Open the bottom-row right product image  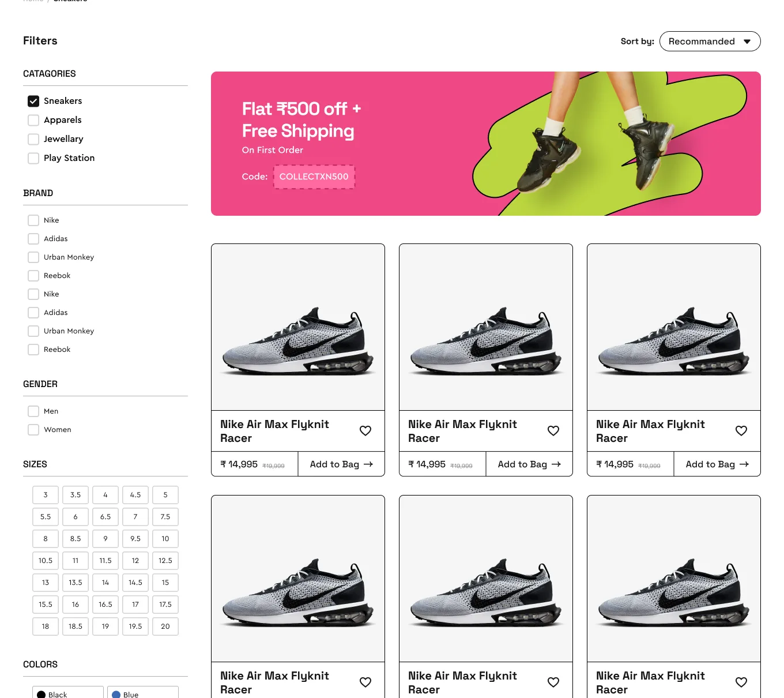(674, 579)
